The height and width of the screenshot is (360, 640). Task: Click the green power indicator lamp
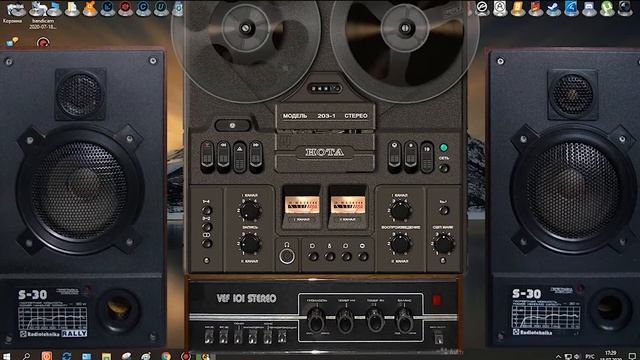[x=444, y=147]
